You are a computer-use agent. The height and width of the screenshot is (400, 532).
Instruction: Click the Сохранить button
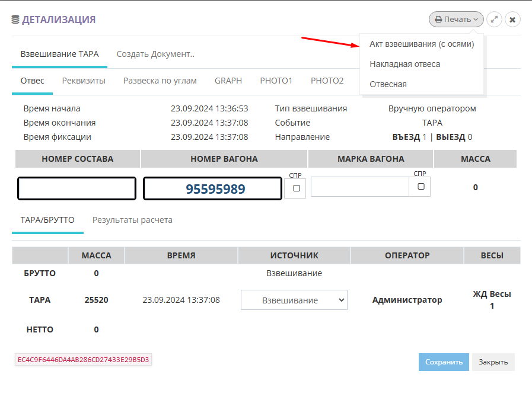coord(444,362)
